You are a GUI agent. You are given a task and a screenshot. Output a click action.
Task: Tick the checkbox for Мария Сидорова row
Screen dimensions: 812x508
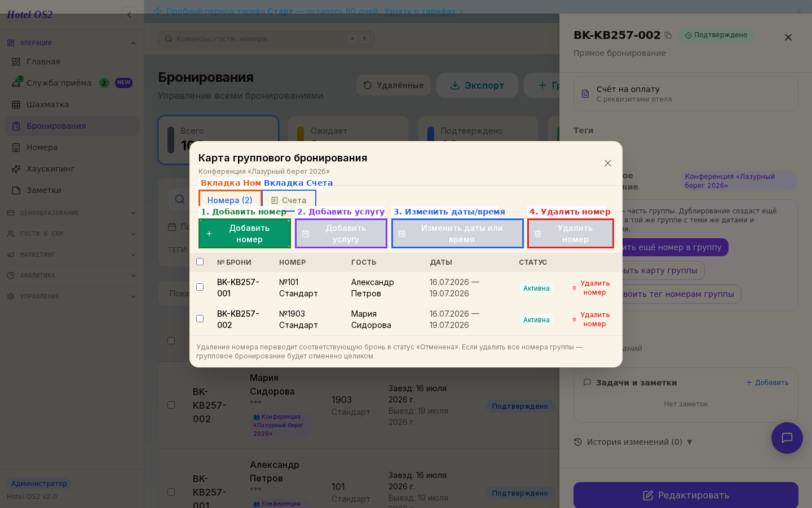(200, 318)
